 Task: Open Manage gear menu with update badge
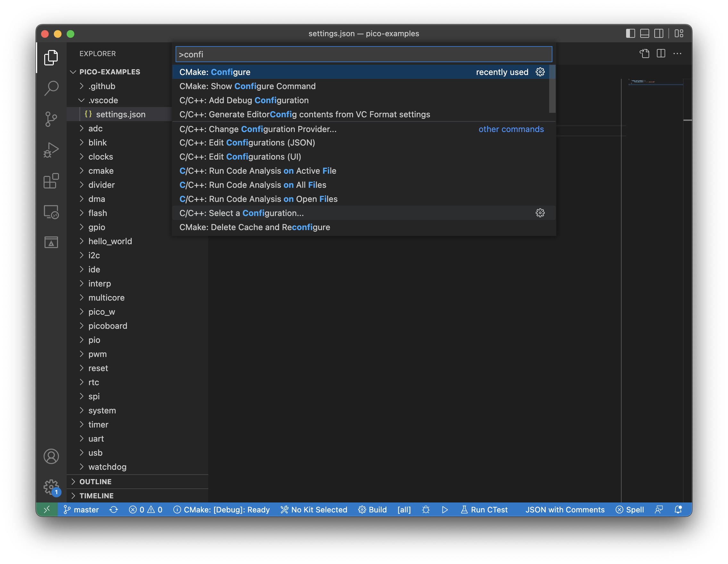click(51, 487)
